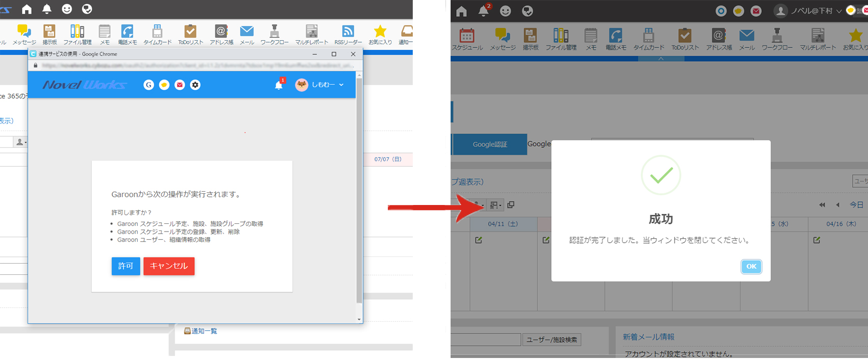Open the schedule view dropdown next to arrow

point(495,205)
